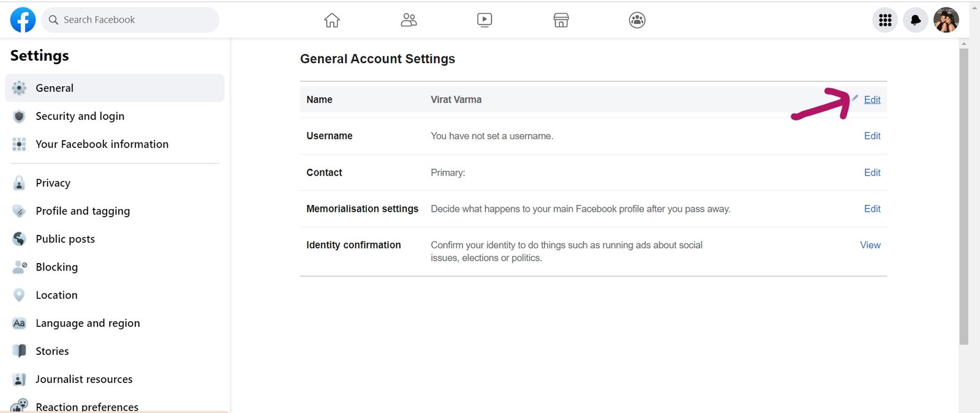This screenshot has width=980, height=413.
Task: Click the Reaction preferences icon
Action: pyautogui.click(x=20, y=406)
